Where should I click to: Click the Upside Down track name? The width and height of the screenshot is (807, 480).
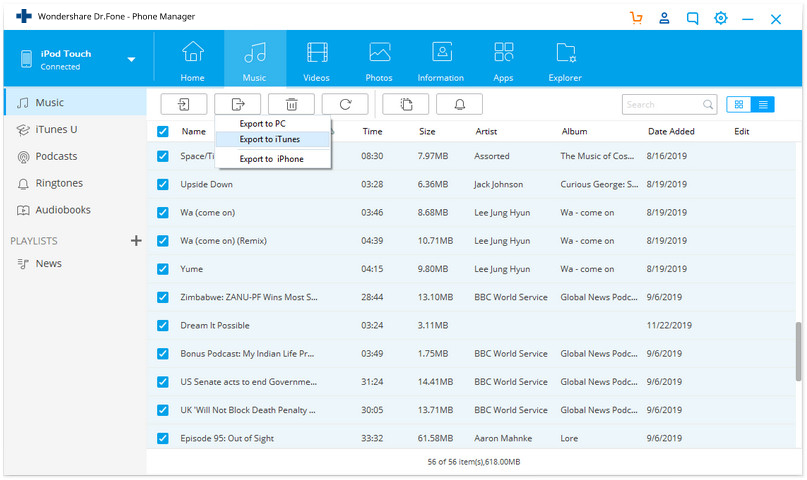pyautogui.click(x=206, y=184)
